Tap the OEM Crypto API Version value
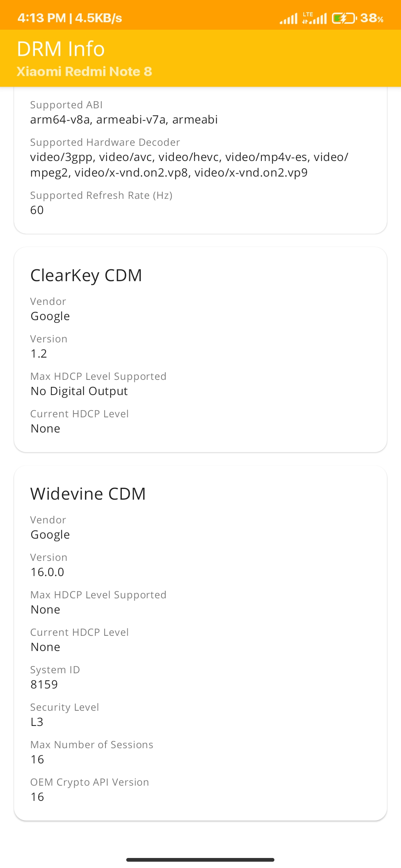Screen dimensions: 401x868 [37, 797]
